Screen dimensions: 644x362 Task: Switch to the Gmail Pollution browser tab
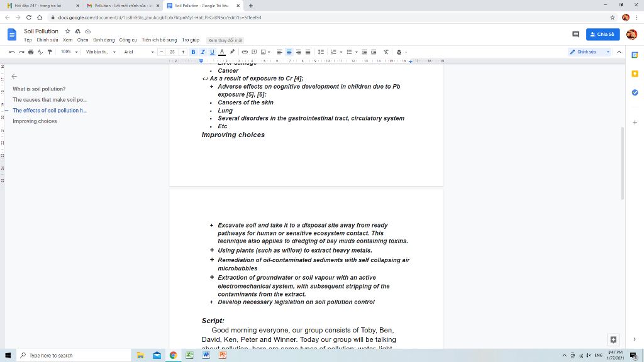pos(123,6)
